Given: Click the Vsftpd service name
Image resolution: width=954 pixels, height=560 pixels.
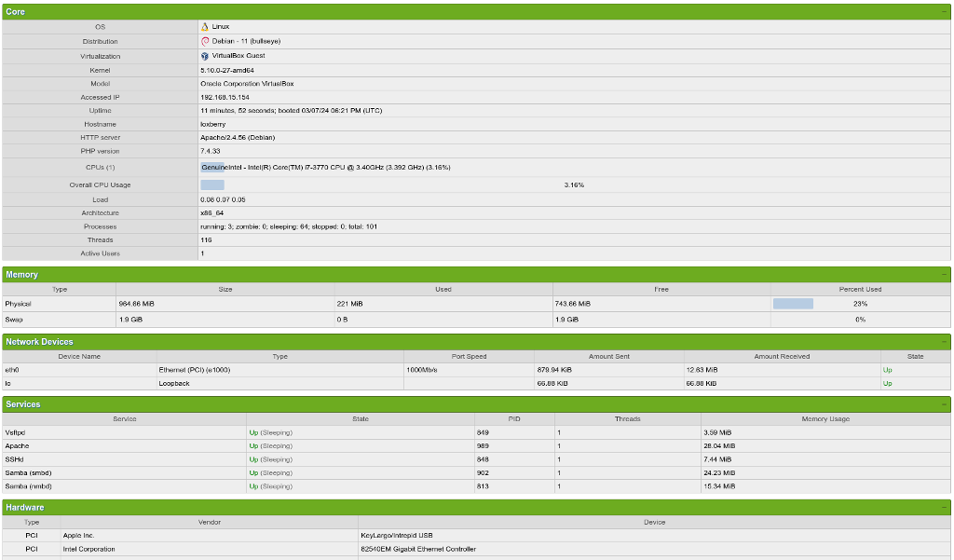Looking at the screenshot, I should tap(15, 432).
